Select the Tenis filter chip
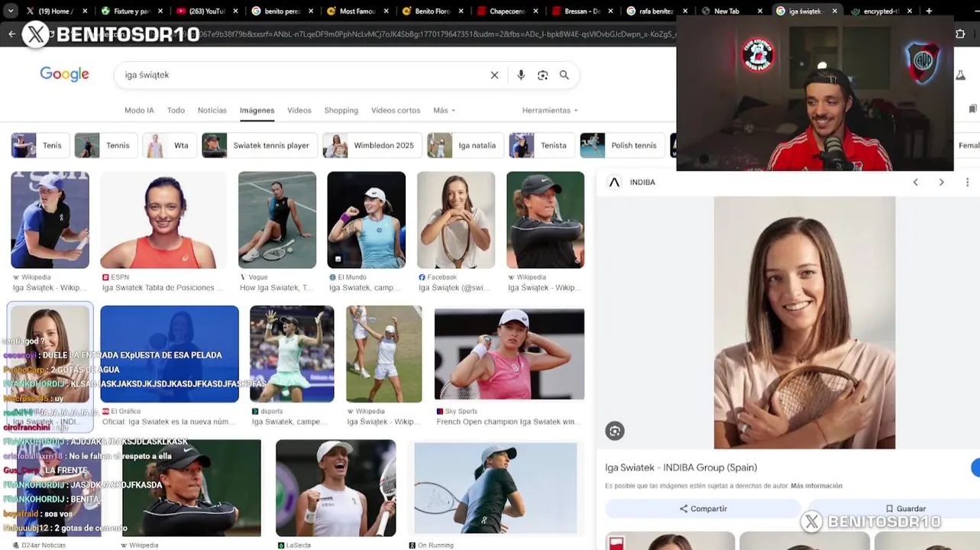980x550 pixels. 40,145
